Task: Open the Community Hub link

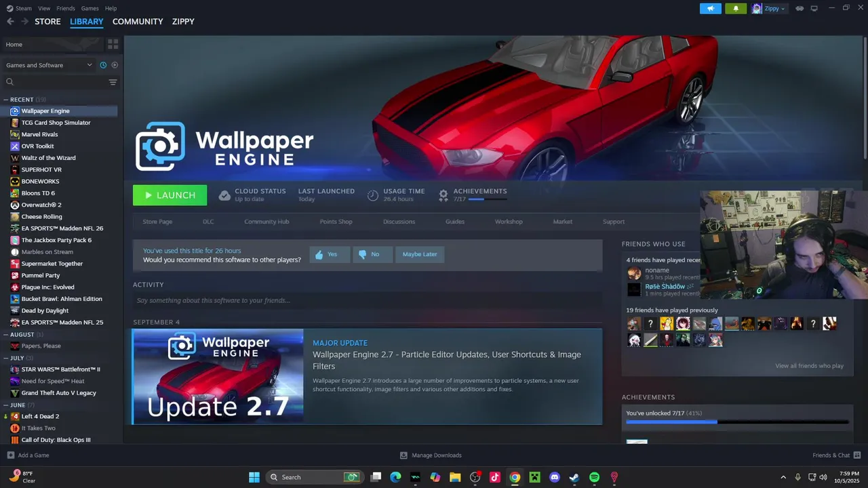Action: tap(267, 222)
